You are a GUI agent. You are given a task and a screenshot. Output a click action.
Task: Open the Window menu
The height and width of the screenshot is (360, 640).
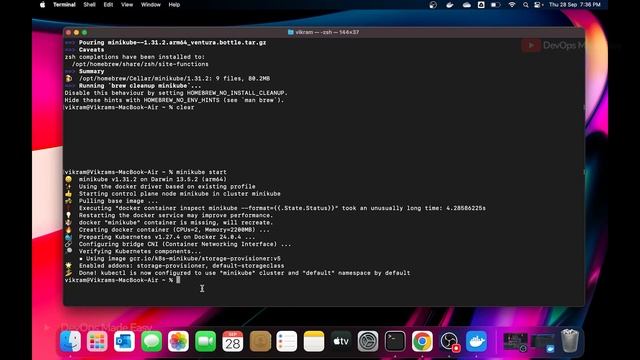point(151,5)
